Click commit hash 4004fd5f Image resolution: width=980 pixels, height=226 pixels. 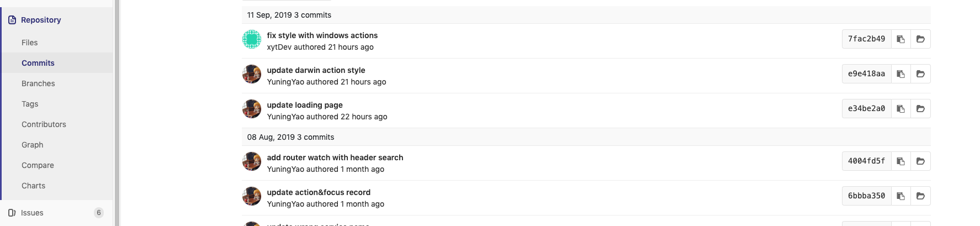tap(866, 161)
